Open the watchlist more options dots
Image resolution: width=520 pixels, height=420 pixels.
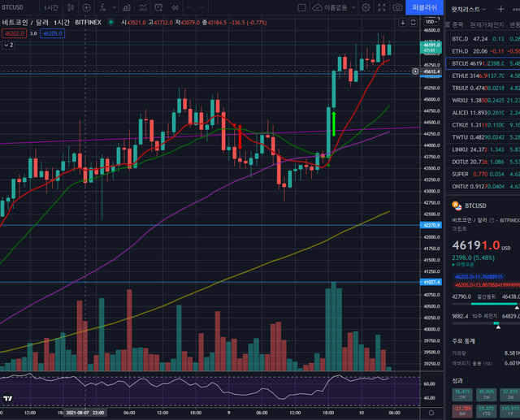516,9
